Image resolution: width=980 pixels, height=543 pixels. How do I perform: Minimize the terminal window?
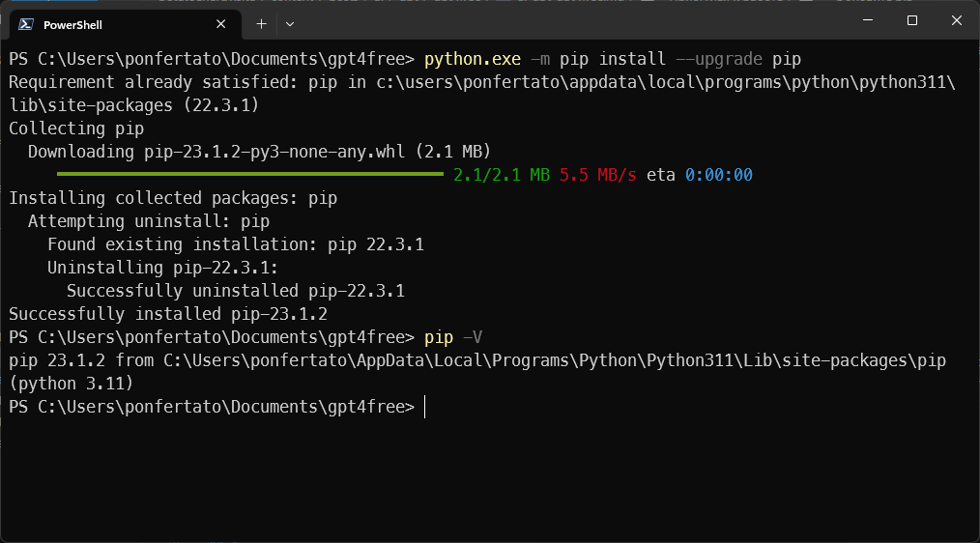[867, 20]
